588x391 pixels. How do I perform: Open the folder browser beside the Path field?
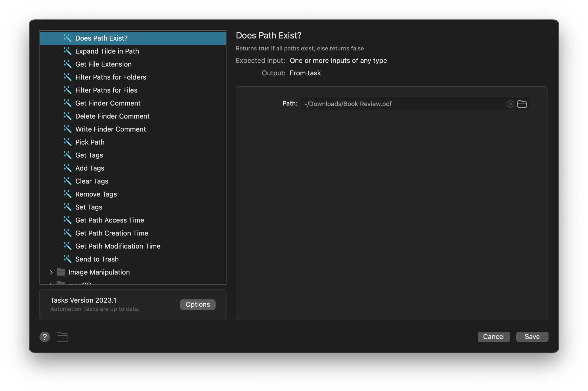point(522,104)
